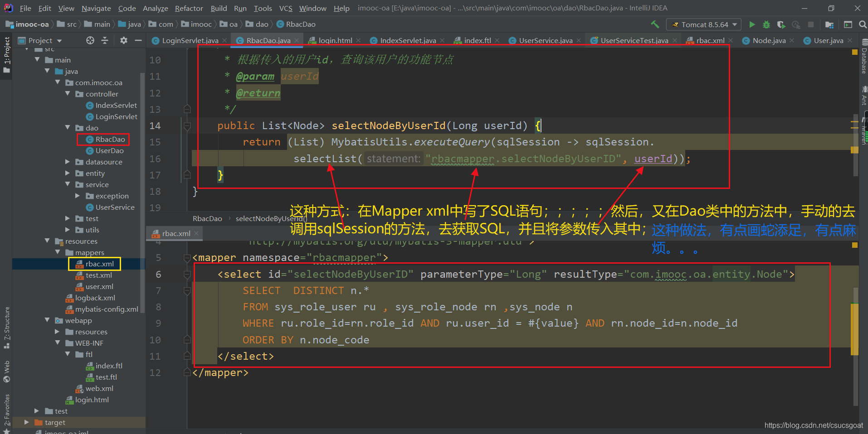Viewport: 868px width, 434px height.
Task: Click the fold marker beside line 6 in rbac.xml
Action: tap(187, 274)
